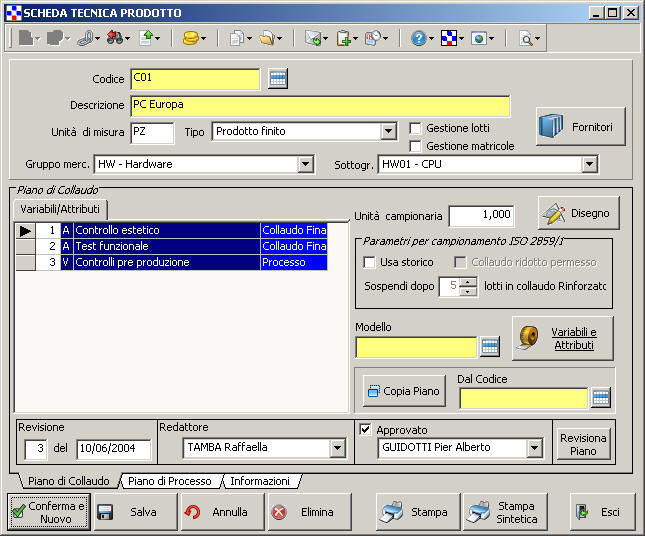Image resolution: width=645 pixels, height=536 pixels.
Task: Click the Descrizione field containing PC Europa
Action: pyautogui.click(x=319, y=105)
